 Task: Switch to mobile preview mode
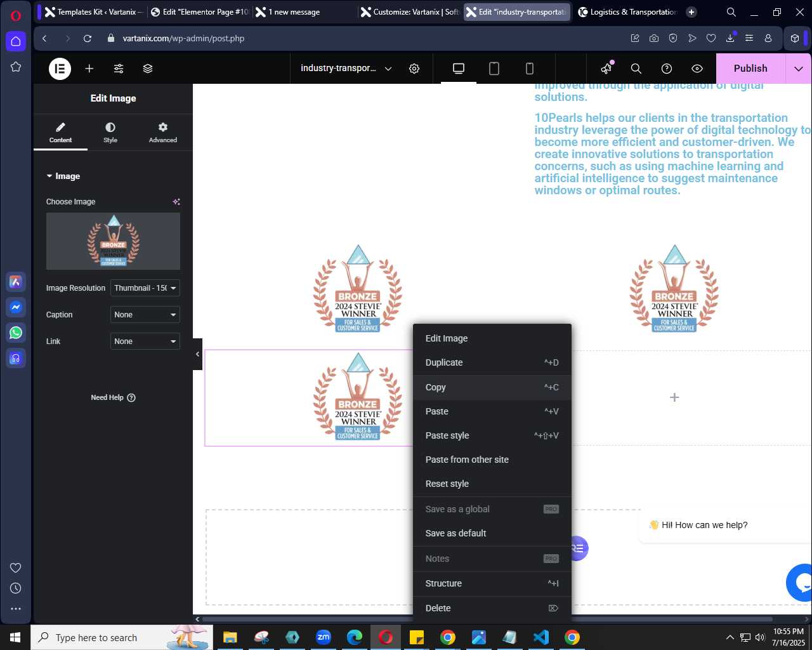(x=530, y=69)
